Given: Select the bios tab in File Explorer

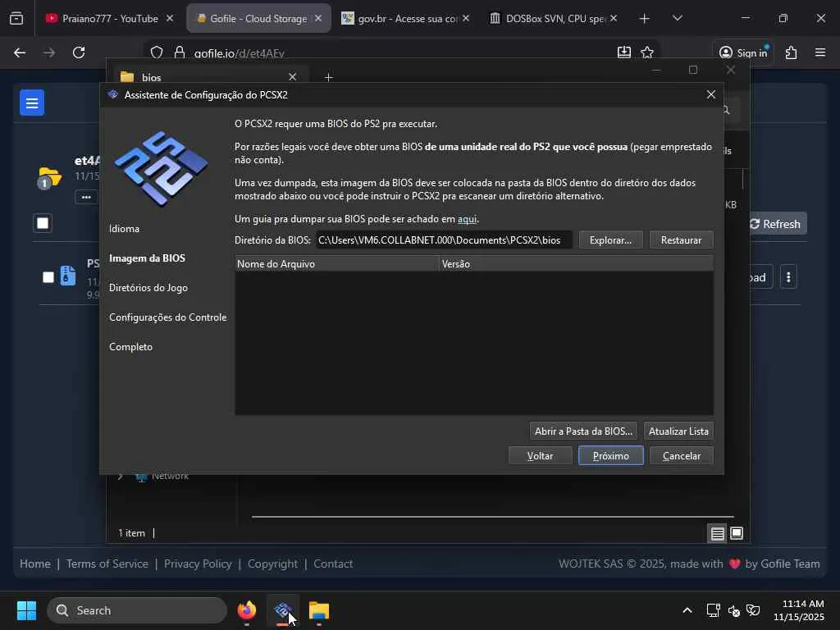Looking at the screenshot, I should coord(206,77).
